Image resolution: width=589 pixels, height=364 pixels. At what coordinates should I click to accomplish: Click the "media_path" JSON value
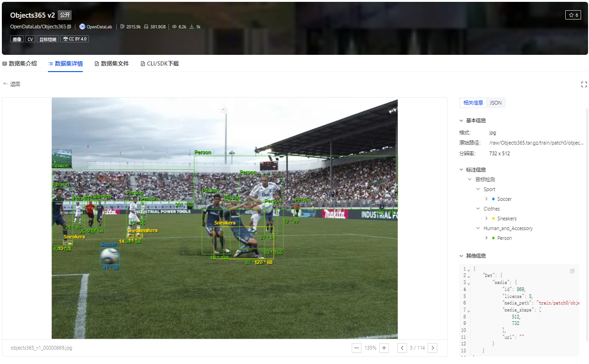coord(558,303)
